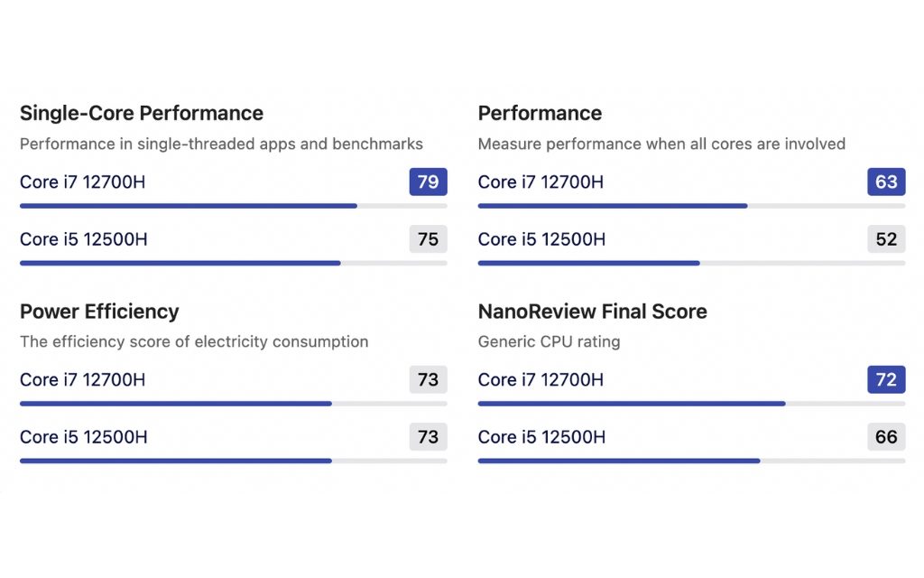Click Core i7 12700H single-core progress bar
The width and height of the screenshot is (924, 578).
234,206
